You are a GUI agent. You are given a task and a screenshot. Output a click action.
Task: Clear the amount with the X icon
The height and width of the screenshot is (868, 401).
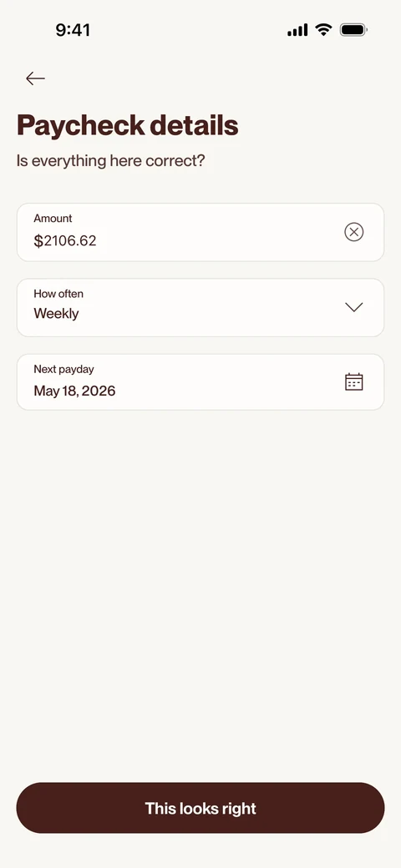(x=354, y=232)
